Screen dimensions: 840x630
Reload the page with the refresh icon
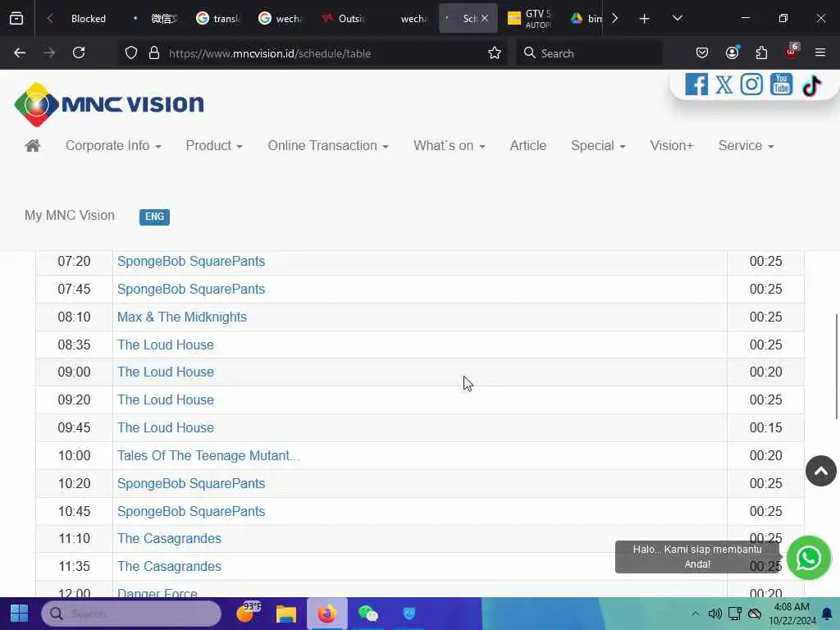tap(79, 53)
